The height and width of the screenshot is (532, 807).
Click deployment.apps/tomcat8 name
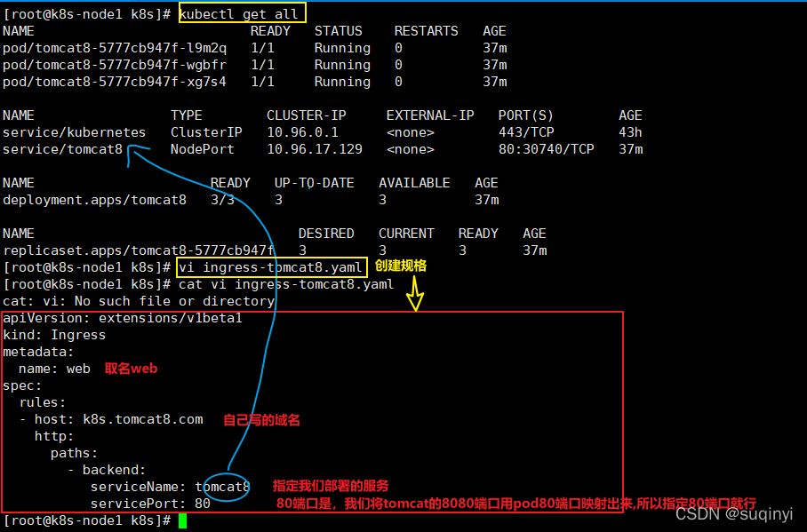[x=95, y=200]
